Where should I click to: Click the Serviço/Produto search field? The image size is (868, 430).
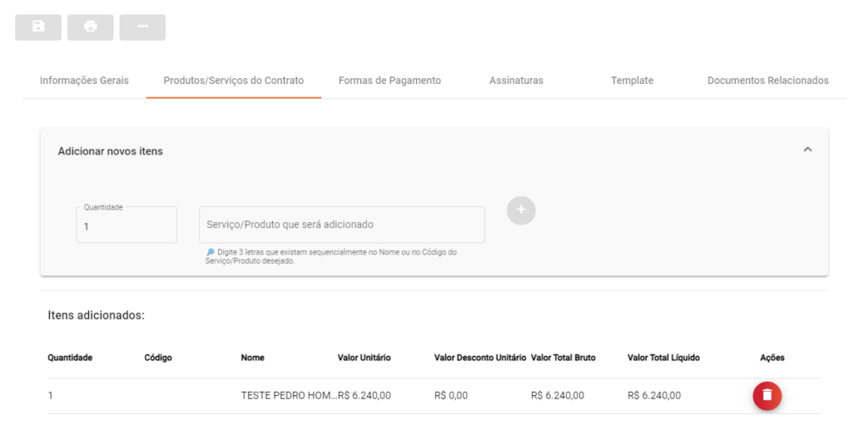click(342, 225)
